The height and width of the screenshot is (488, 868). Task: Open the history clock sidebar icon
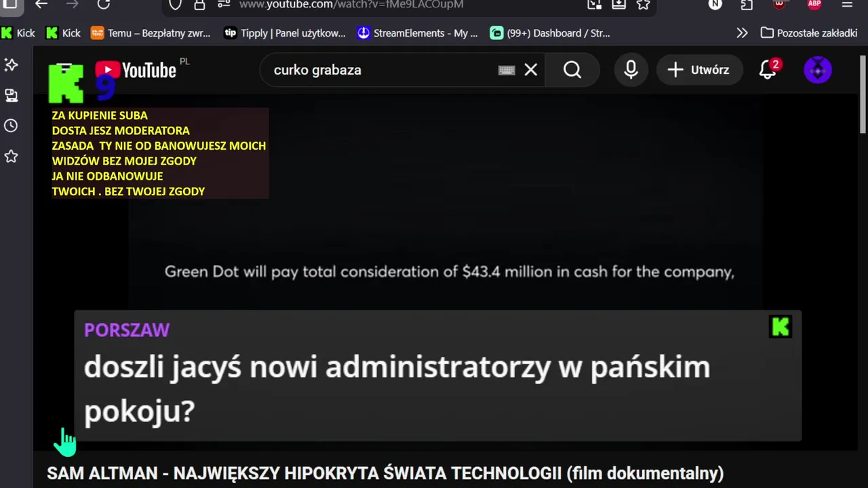click(11, 126)
